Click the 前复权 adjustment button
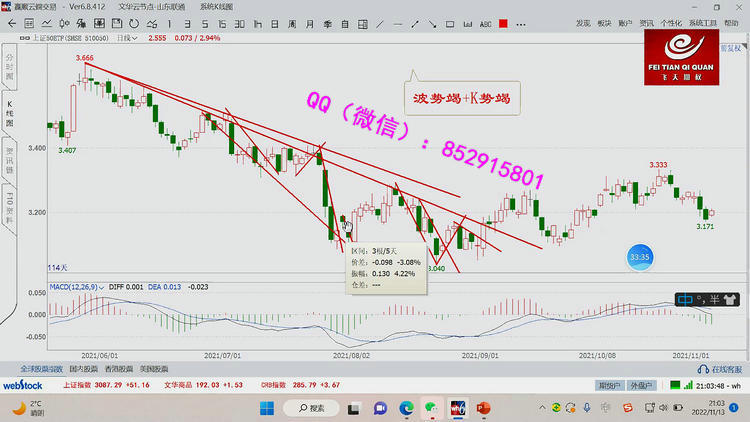The image size is (750, 422). (731, 47)
